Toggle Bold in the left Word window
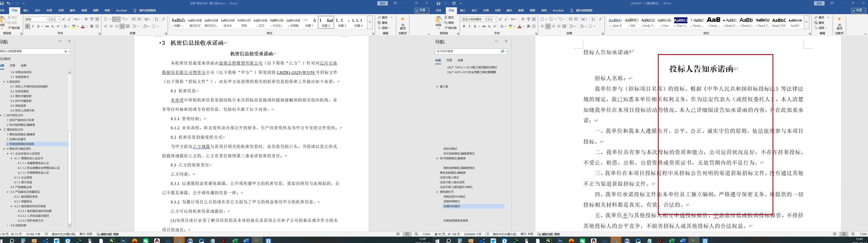 pos(27,26)
